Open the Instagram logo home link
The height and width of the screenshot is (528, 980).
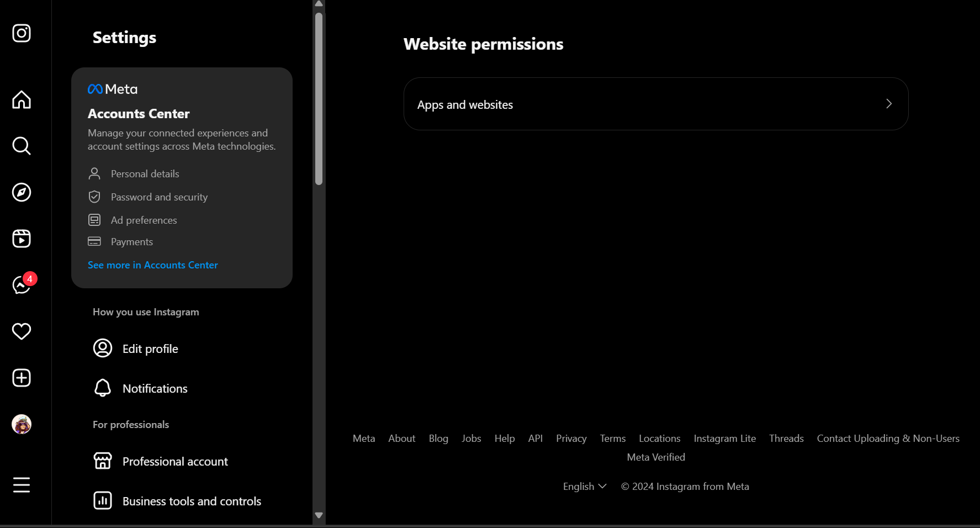click(22, 33)
